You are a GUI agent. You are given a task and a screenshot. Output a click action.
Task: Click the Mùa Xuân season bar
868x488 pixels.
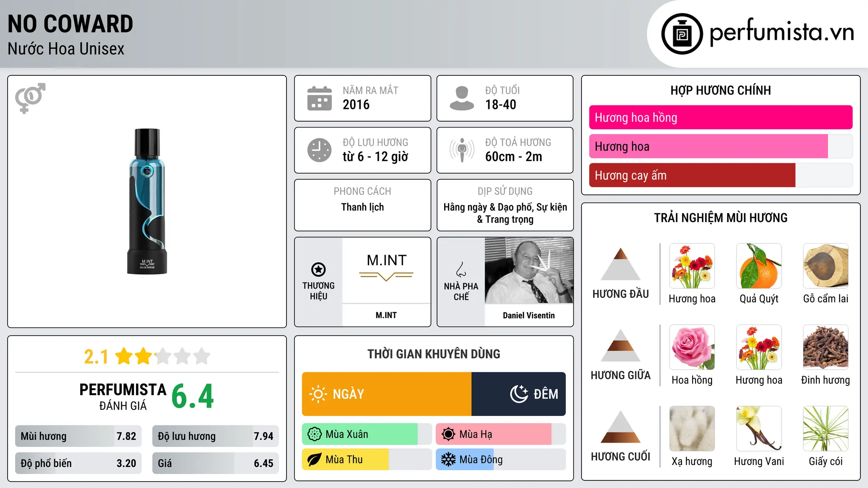click(367, 434)
